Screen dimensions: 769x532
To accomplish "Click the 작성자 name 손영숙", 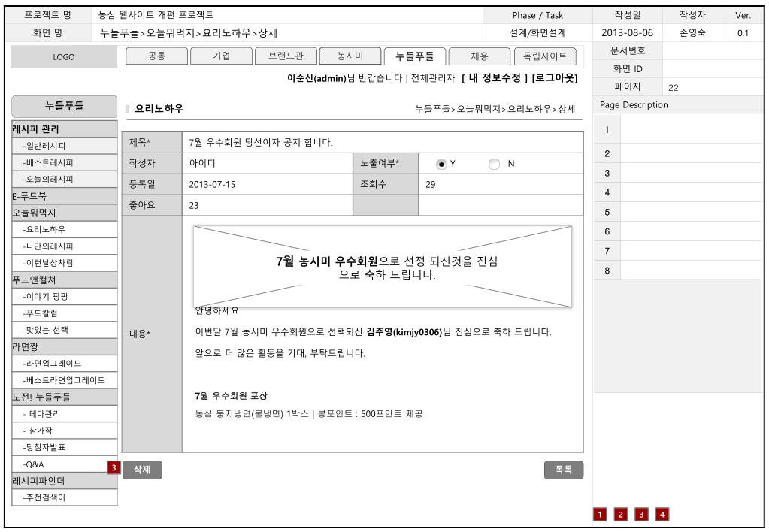I will click(x=692, y=33).
